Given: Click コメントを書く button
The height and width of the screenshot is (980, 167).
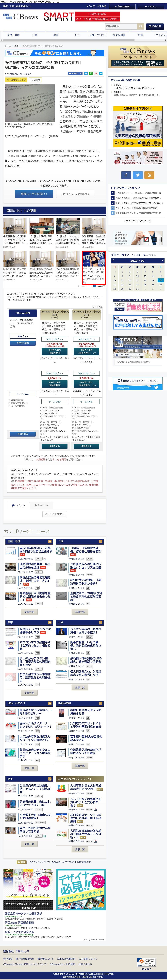Looking at the screenshot, I should [x=54, y=514].
